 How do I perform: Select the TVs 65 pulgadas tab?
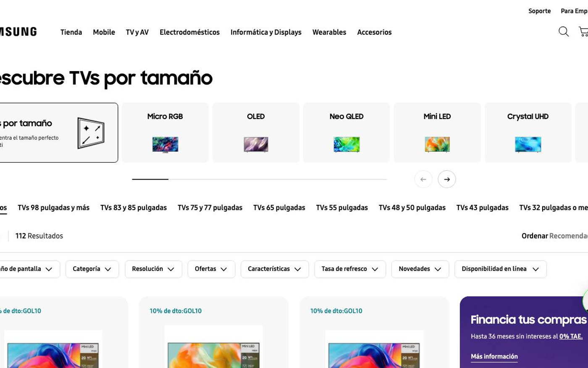(279, 208)
